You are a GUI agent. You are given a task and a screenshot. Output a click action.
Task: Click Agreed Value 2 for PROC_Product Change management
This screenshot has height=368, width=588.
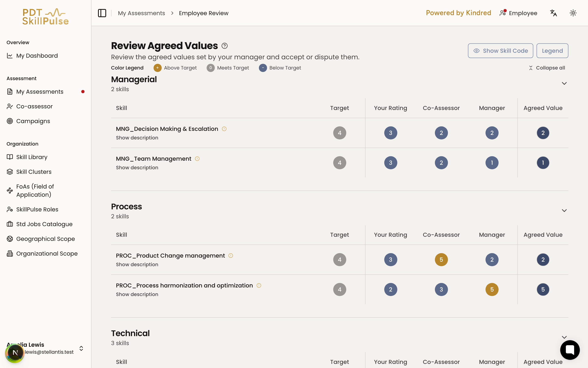pos(543,260)
